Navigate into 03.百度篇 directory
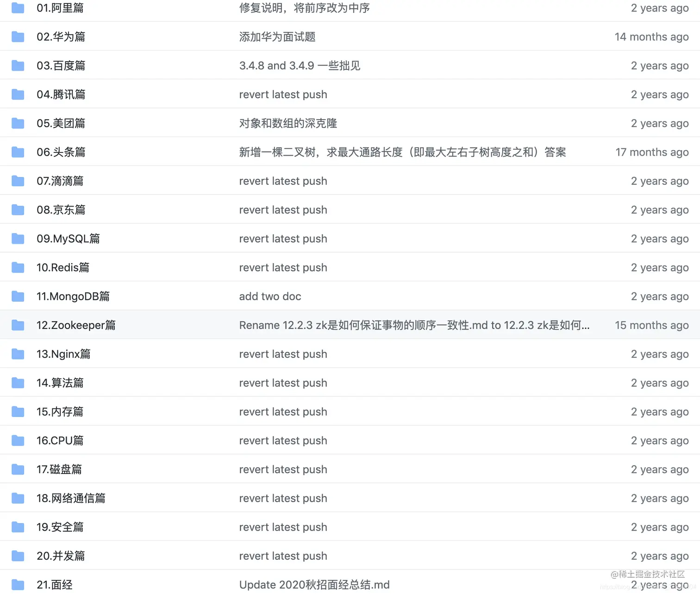The image size is (700, 594). pos(61,65)
